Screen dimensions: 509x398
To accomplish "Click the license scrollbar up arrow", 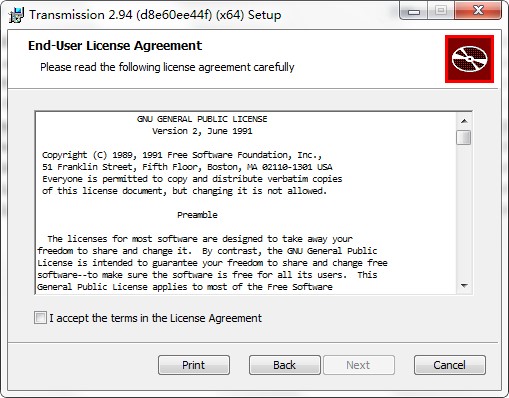I will (464, 121).
